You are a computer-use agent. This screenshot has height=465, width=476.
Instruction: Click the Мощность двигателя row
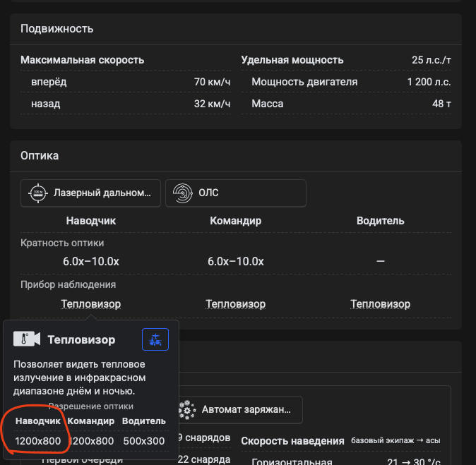coord(304,82)
